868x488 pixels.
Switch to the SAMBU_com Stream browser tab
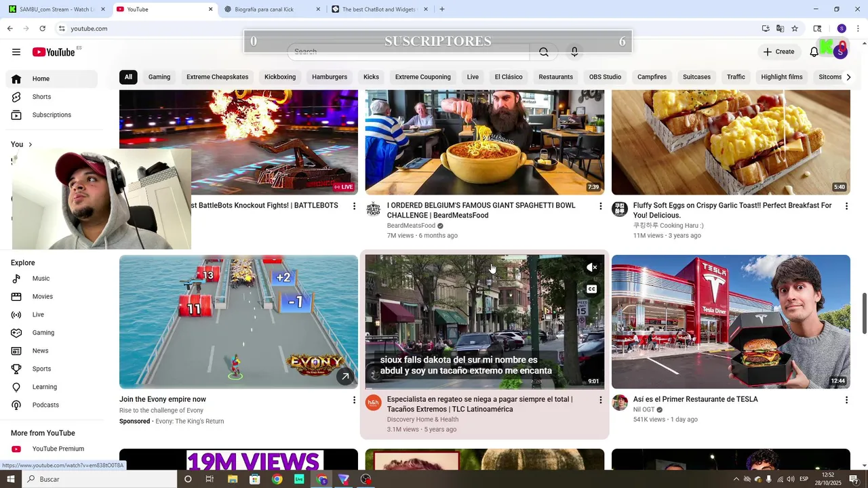(56, 9)
